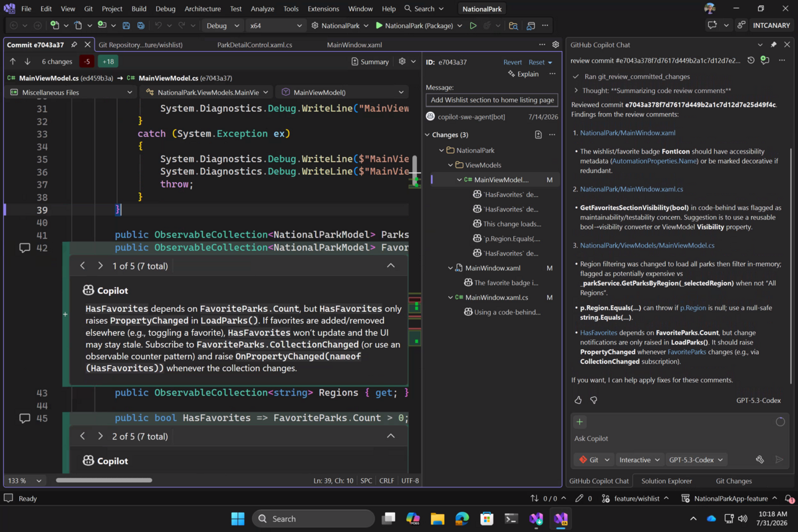
Task: Open the Debug configuration dropdown
Action: point(221,25)
